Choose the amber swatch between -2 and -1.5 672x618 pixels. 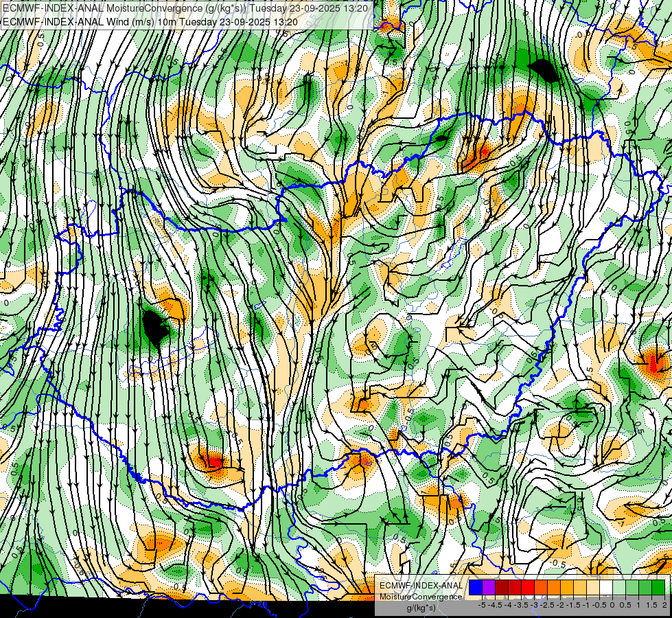[x=567, y=588]
